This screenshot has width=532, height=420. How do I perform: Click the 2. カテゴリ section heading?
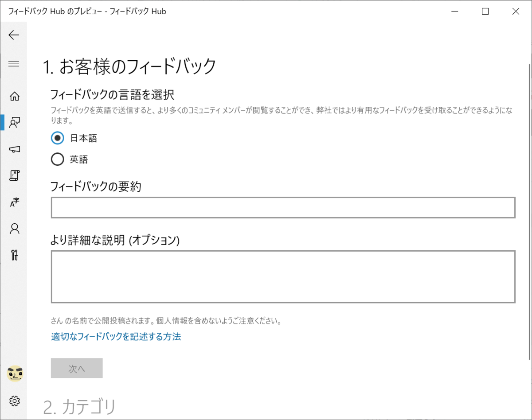pos(80,407)
